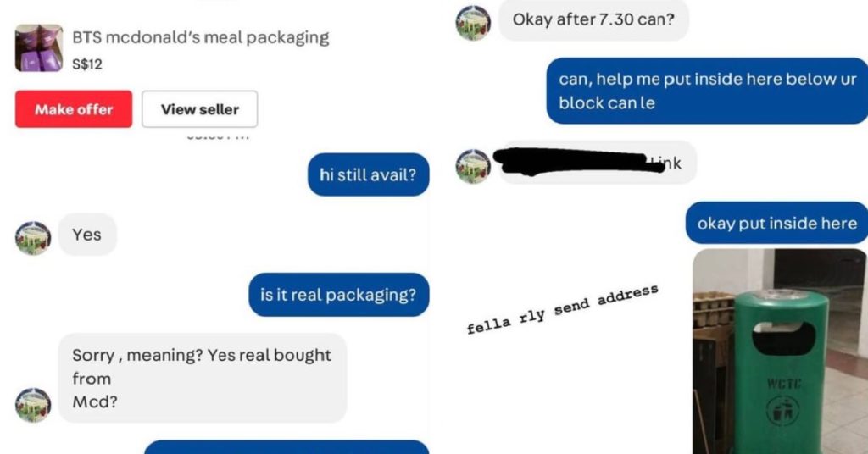The image size is (868, 454).
Task: Select the partially visible blue bubble at bottom
Action: (287, 447)
